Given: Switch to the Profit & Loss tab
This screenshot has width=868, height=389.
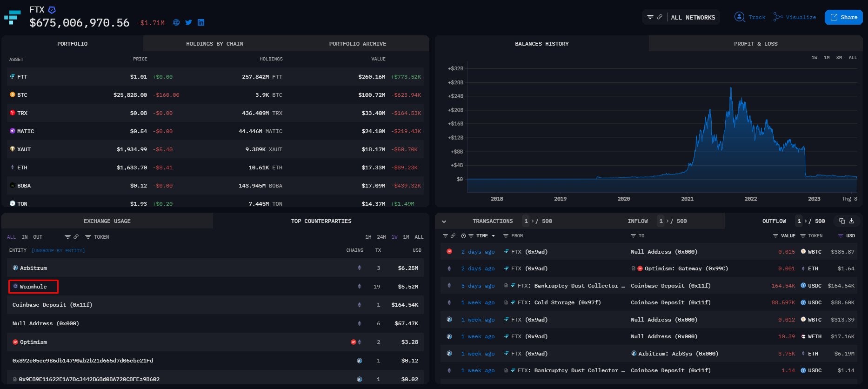Looking at the screenshot, I should tap(755, 44).
